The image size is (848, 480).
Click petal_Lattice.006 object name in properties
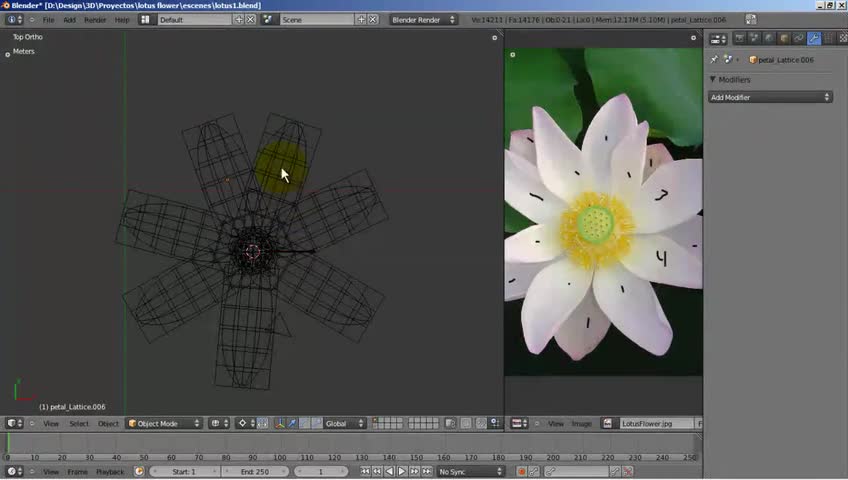click(785, 59)
